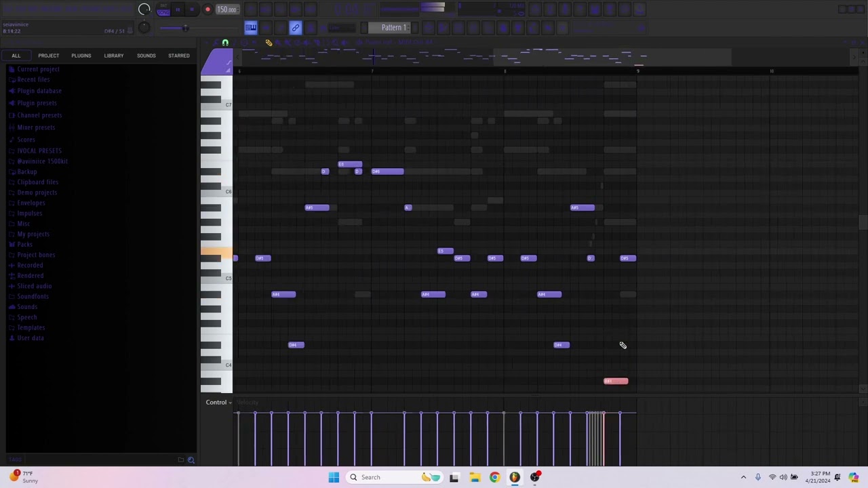Image resolution: width=868 pixels, height=488 pixels.
Task: Expand Plugin presets in browser
Action: coord(37,103)
